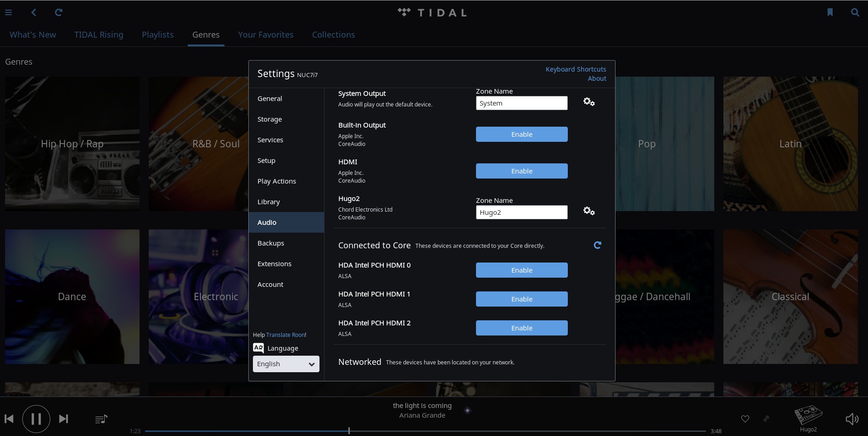Open the Latin genre tile
Screen dimensions: 868x436
point(790,144)
